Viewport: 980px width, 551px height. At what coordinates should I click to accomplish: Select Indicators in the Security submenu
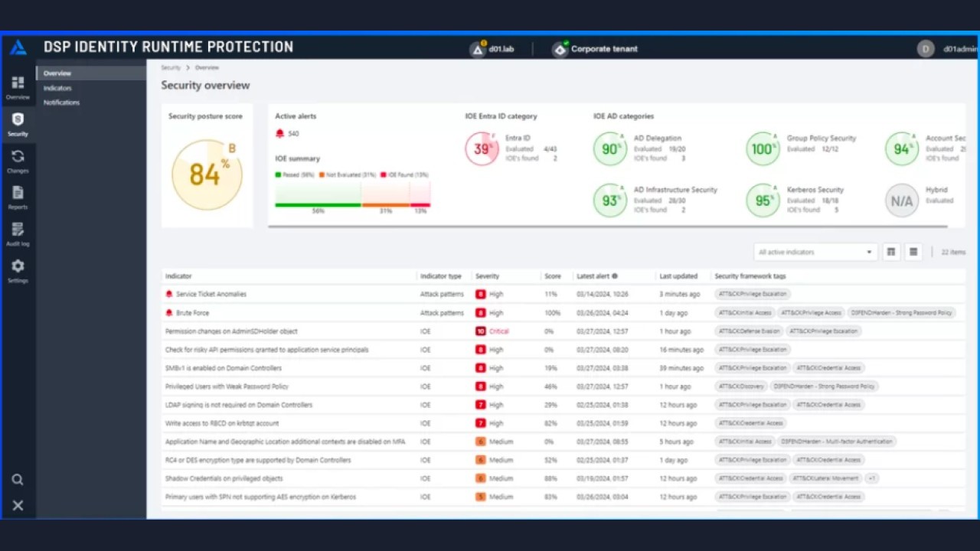[x=57, y=88]
